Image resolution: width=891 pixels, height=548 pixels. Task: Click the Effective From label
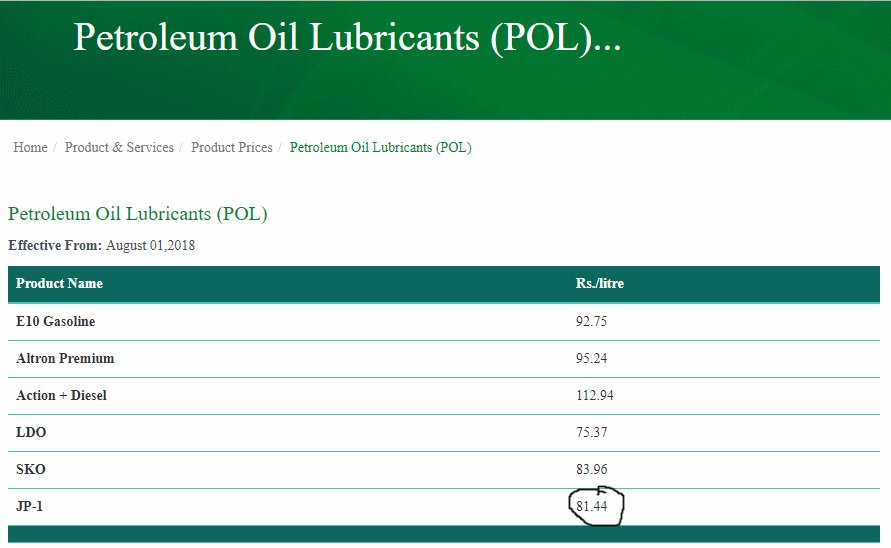55,245
